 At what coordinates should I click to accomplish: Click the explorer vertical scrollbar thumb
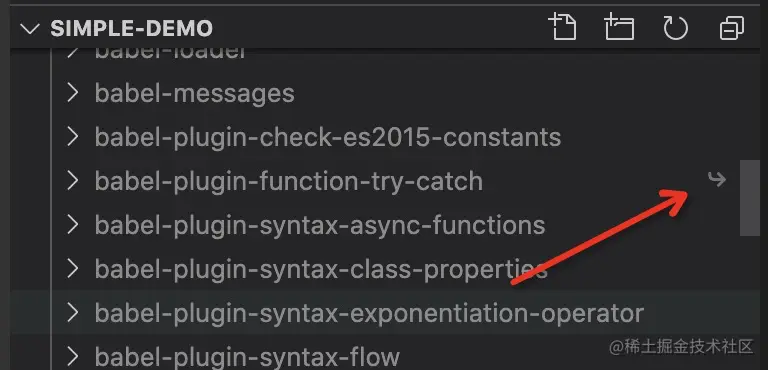(x=749, y=197)
